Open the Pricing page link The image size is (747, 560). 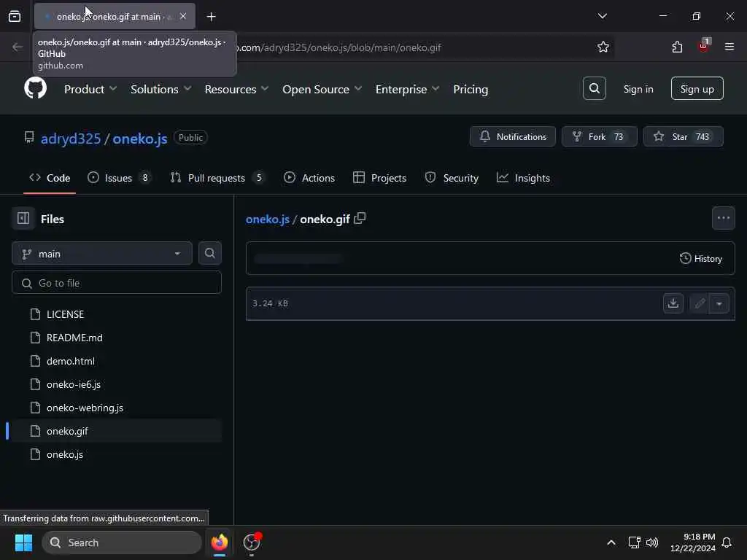[471, 89]
